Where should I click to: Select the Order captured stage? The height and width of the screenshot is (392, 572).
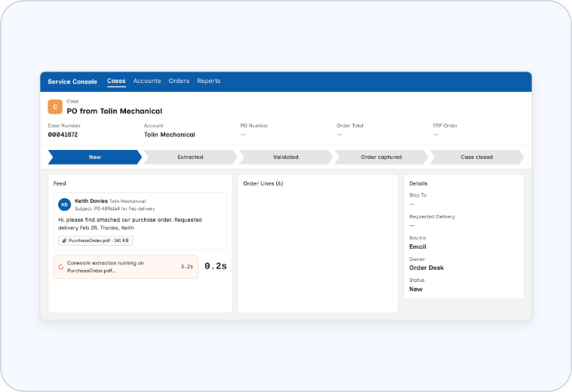click(x=381, y=157)
